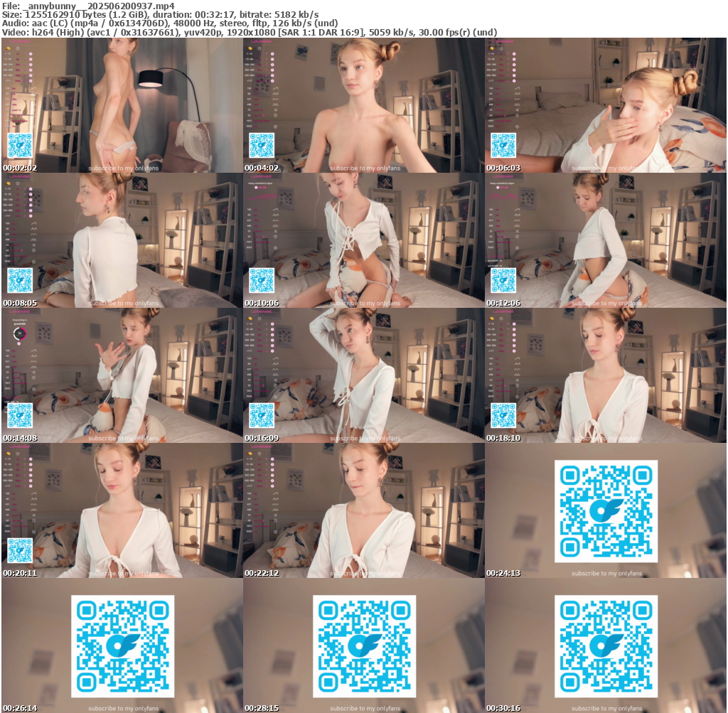
Task: View the frame labeled 00:20:11
Action: [122, 510]
